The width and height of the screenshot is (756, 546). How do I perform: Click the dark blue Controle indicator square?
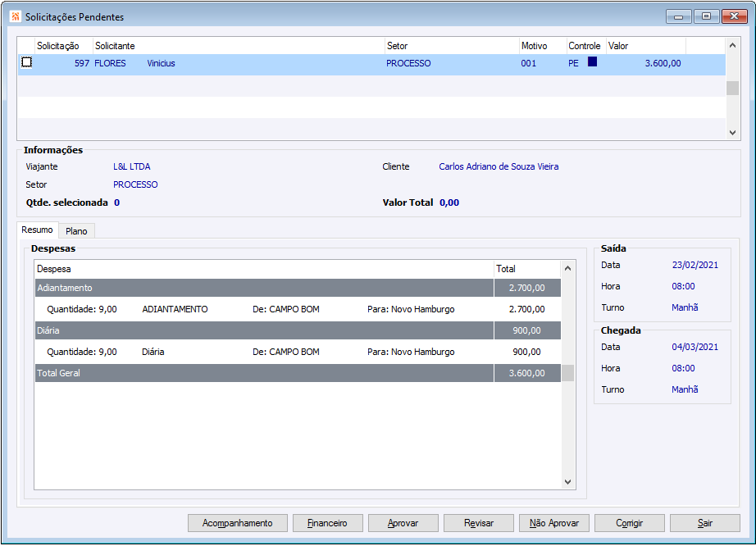pyautogui.click(x=592, y=61)
